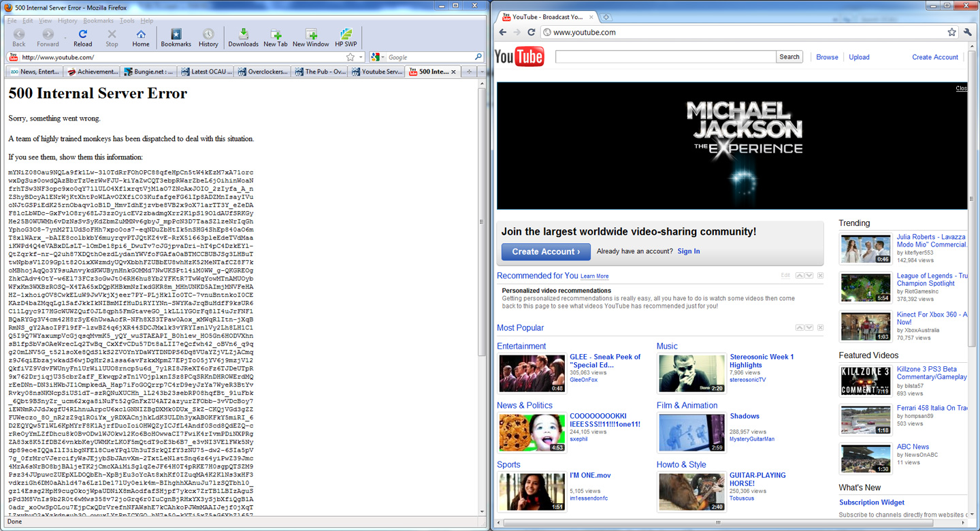The image size is (980, 531).
Task: Click the blue Create Account button
Action: (546, 251)
